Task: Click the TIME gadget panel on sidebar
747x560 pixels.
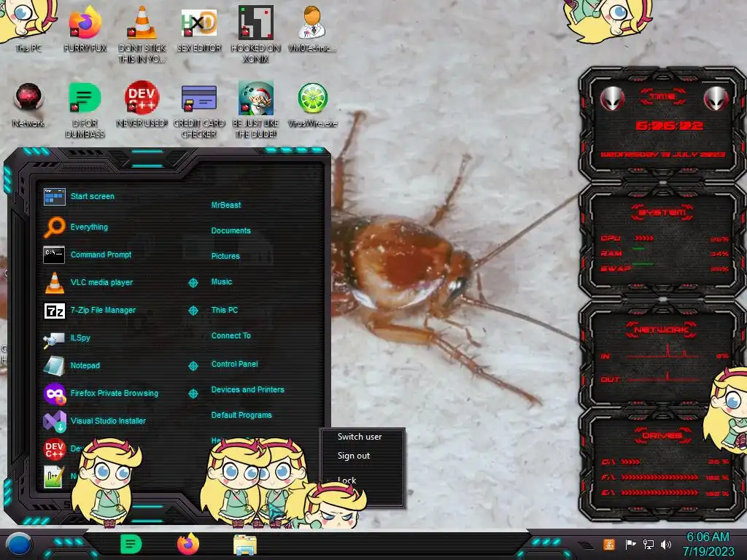Action: (662, 125)
